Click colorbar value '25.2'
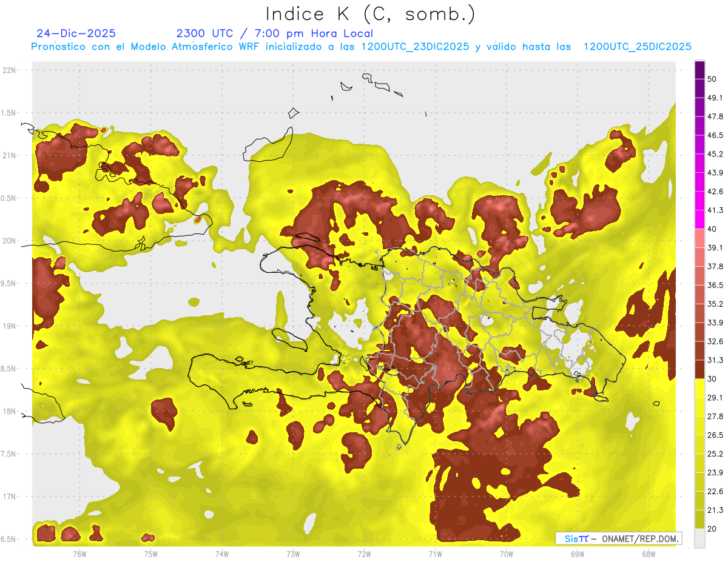Screen dimensions: 728x562 click(715, 454)
